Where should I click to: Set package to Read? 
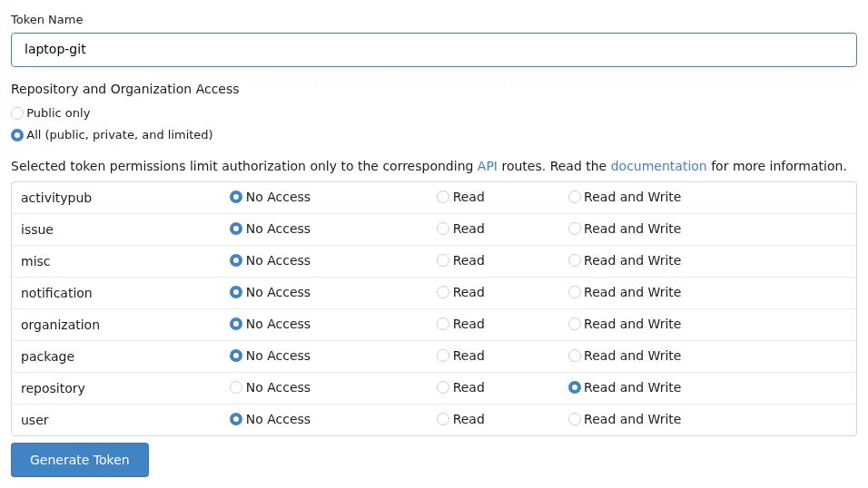coord(443,356)
